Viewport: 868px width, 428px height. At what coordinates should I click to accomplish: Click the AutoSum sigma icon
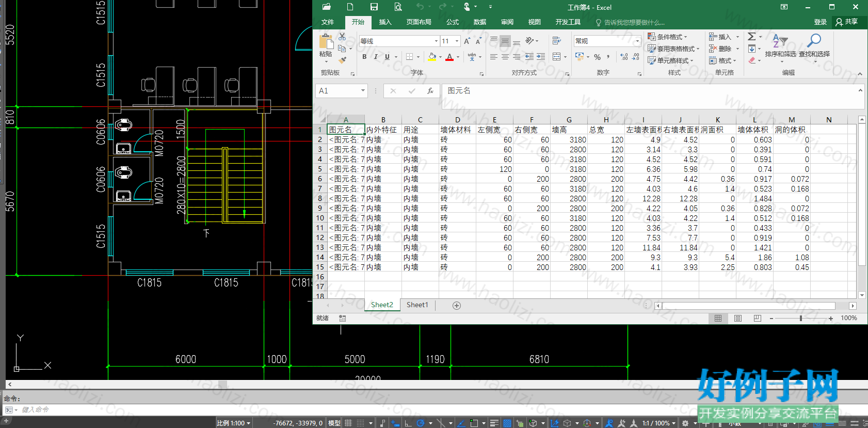(752, 37)
